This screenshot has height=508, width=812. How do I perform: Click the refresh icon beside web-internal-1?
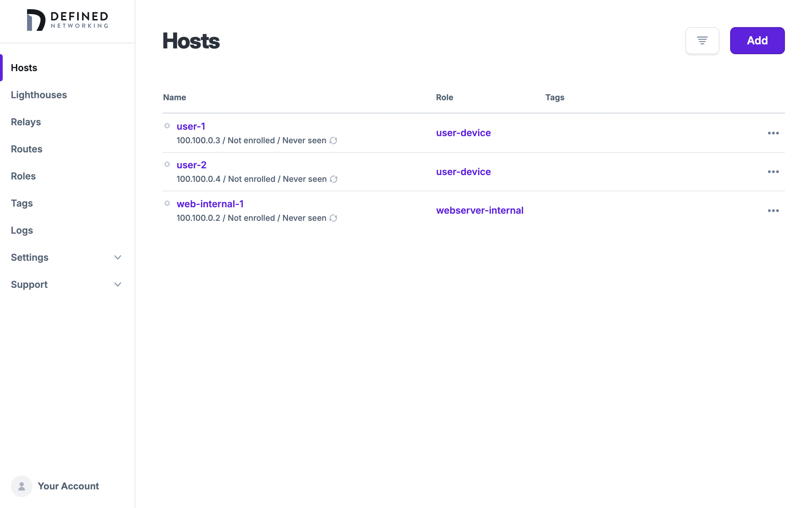[334, 218]
